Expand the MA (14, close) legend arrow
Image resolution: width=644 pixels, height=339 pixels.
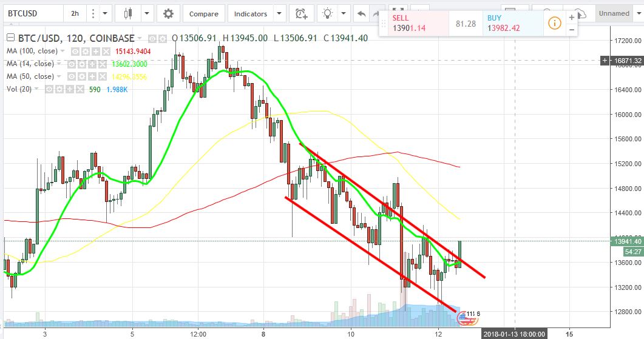pos(59,64)
